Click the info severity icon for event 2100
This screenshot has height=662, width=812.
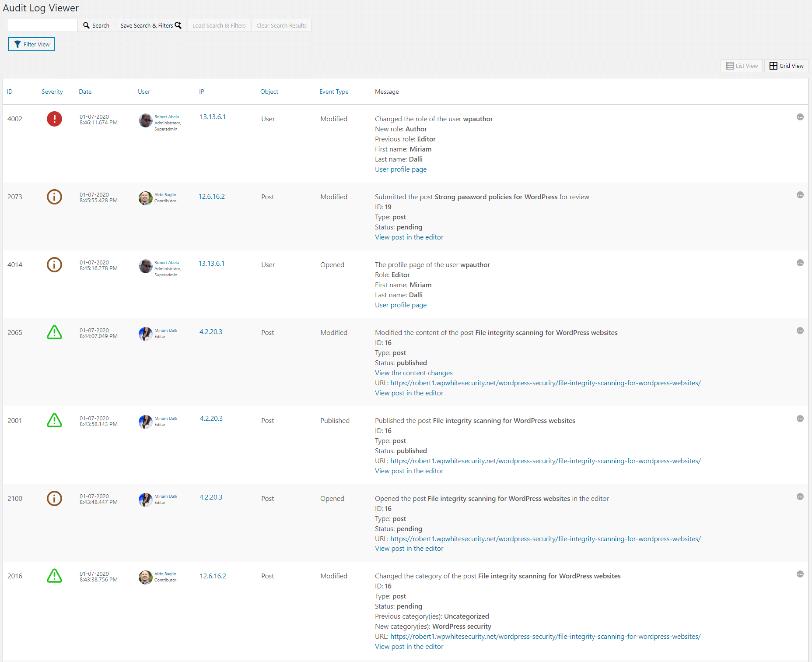coord(54,498)
